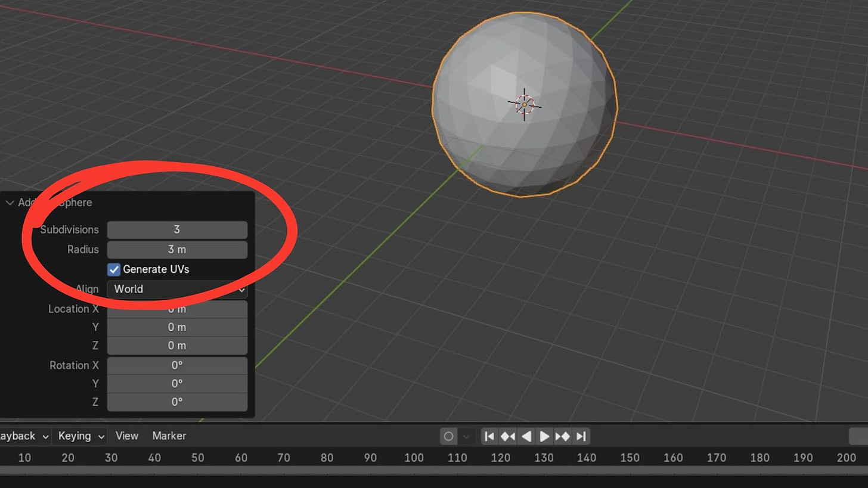The image size is (868, 488).
Task: Click frame 10 on the timeline ruler
Action: [24, 458]
